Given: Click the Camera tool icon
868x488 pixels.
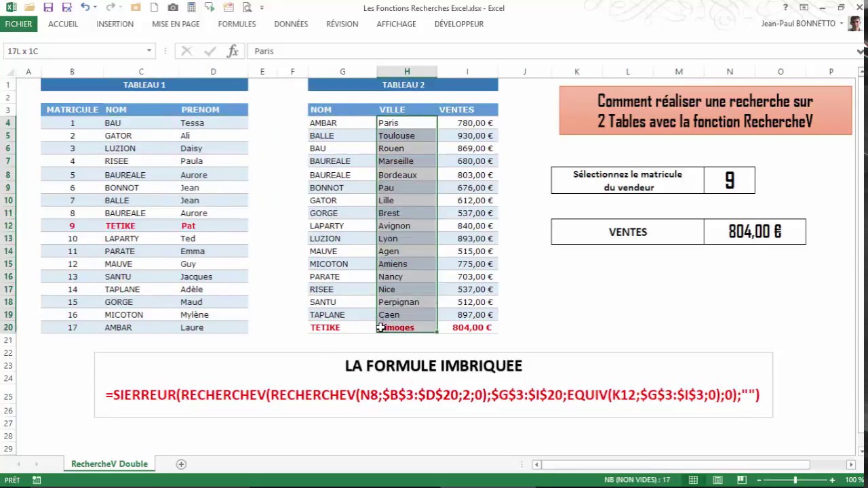Looking at the screenshot, I should 173,7.
